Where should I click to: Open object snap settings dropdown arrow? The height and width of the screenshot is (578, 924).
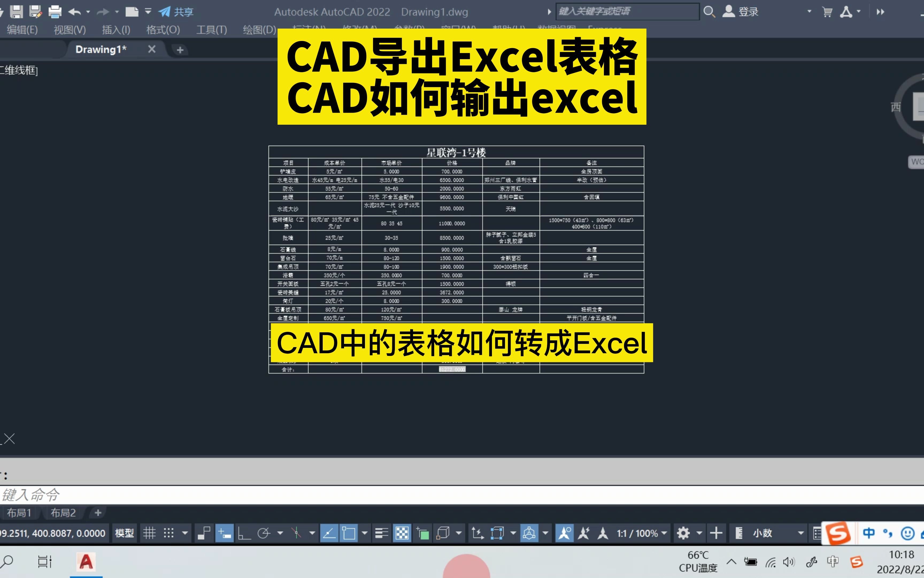(365, 533)
